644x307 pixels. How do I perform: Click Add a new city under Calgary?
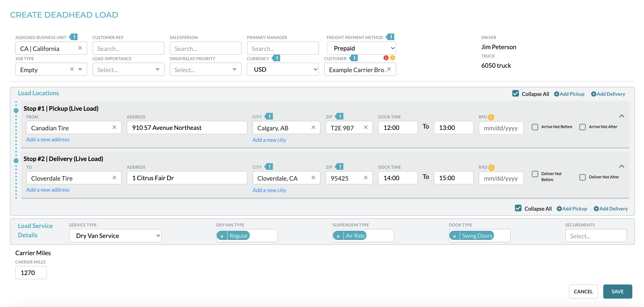[269, 140]
